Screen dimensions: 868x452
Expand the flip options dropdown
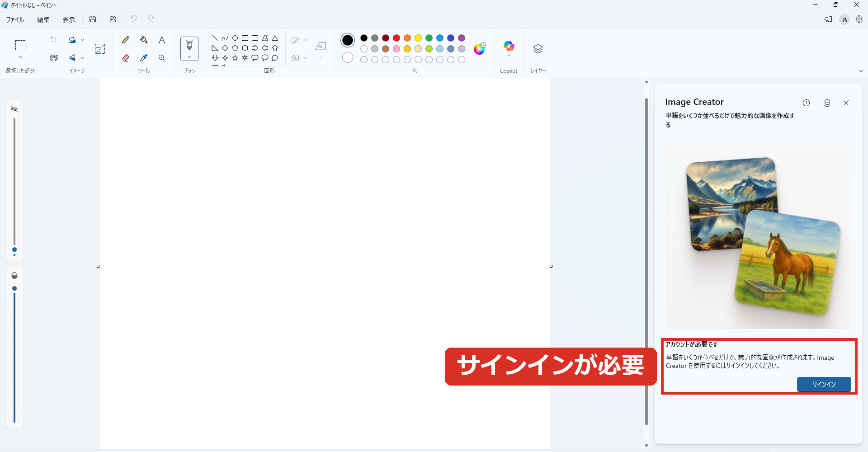82,58
